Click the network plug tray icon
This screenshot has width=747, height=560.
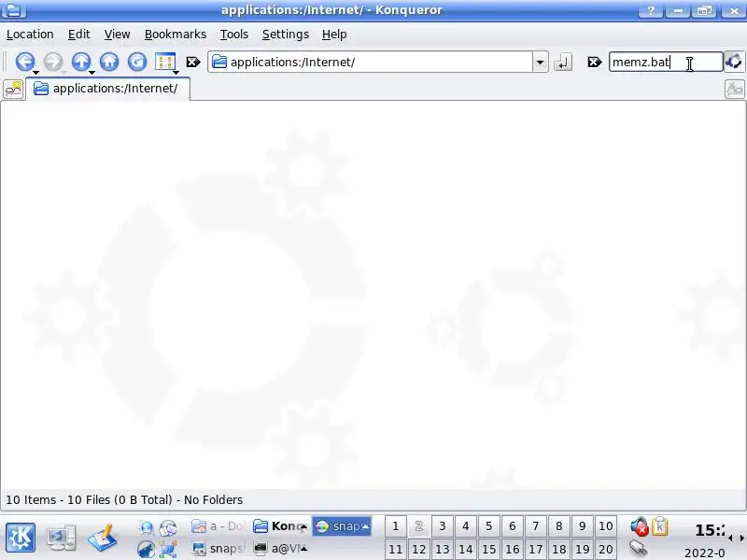[639, 548]
